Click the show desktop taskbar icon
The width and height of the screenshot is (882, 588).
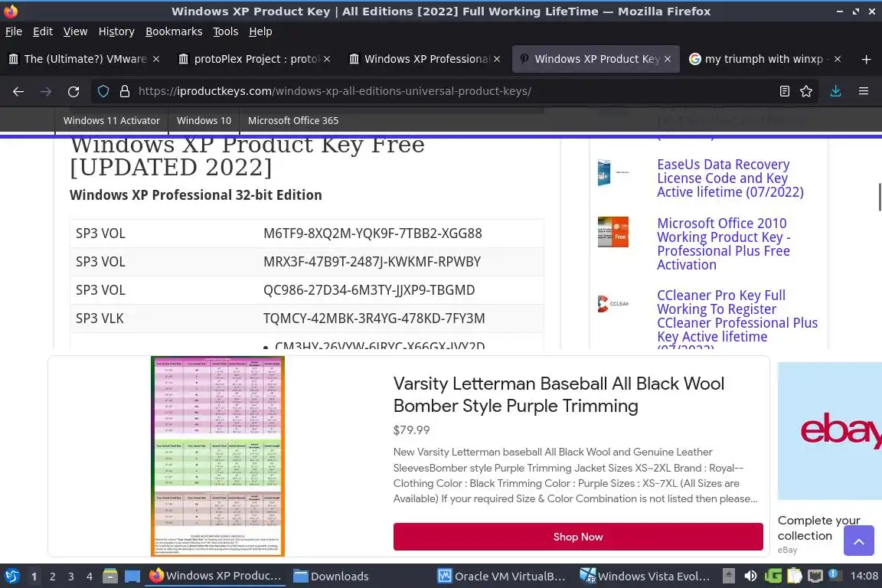(x=132, y=577)
